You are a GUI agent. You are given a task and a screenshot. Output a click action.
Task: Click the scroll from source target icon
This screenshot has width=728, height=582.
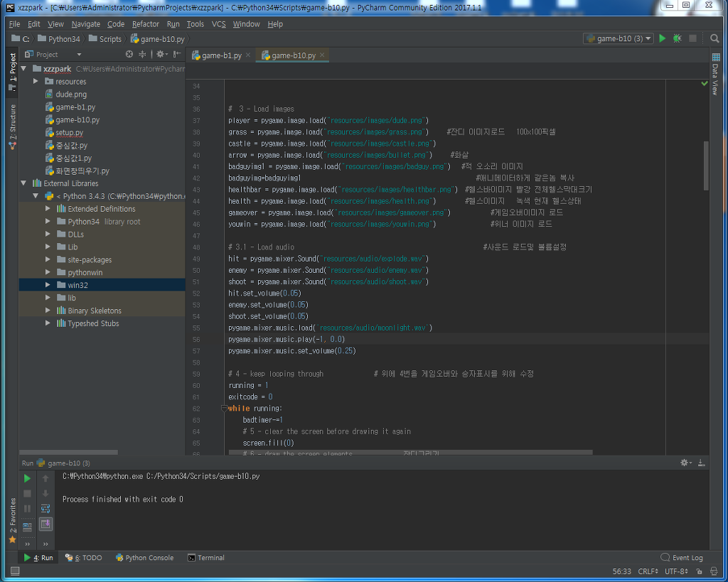129,54
